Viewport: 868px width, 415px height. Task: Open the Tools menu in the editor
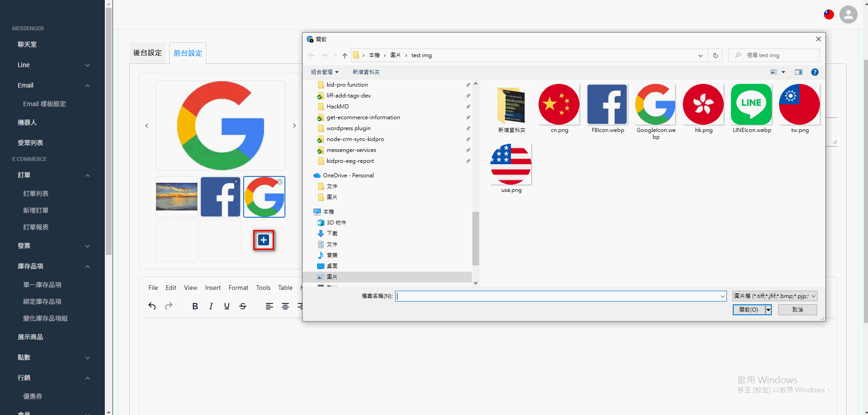point(263,288)
